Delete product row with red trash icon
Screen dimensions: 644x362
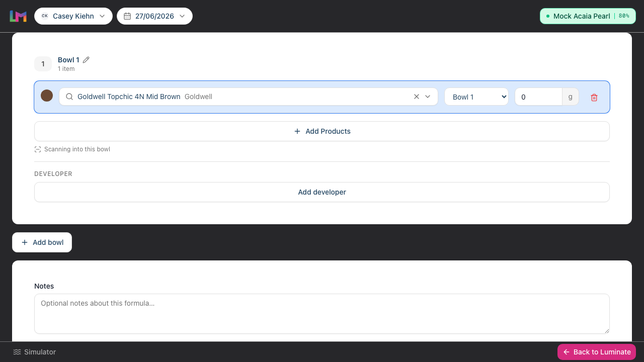pos(594,98)
